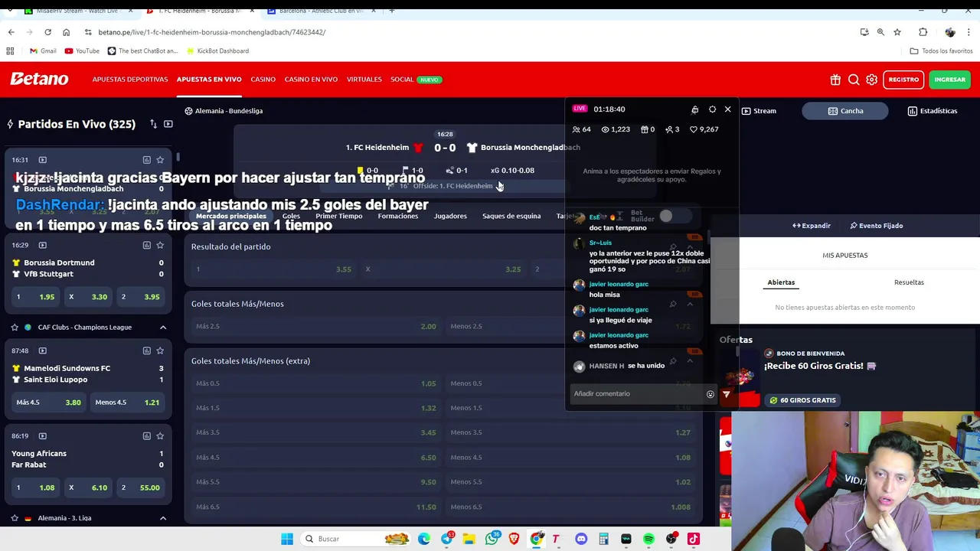Open the Betano gift promotions icon
The width and height of the screenshot is (980, 551).
click(835, 80)
